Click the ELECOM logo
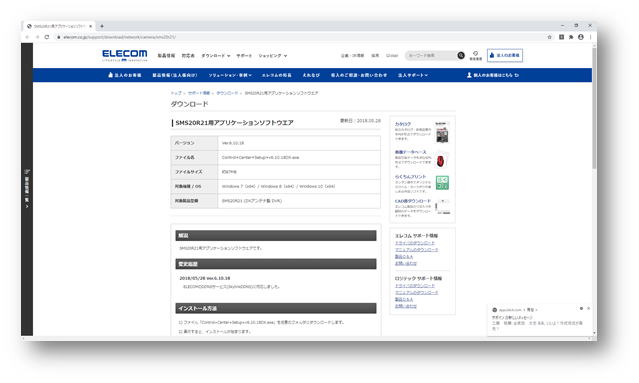The width and height of the screenshot is (639, 383). pyautogui.click(x=125, y=55)
